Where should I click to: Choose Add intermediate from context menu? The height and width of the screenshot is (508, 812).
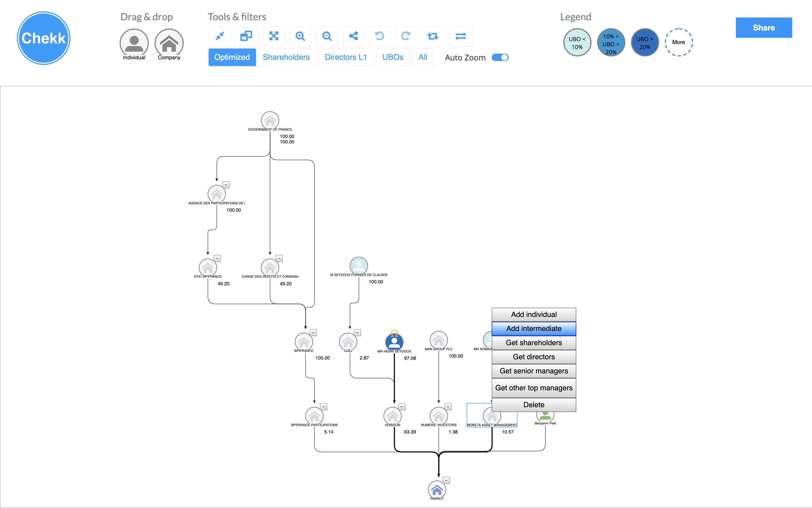(534, 329)
